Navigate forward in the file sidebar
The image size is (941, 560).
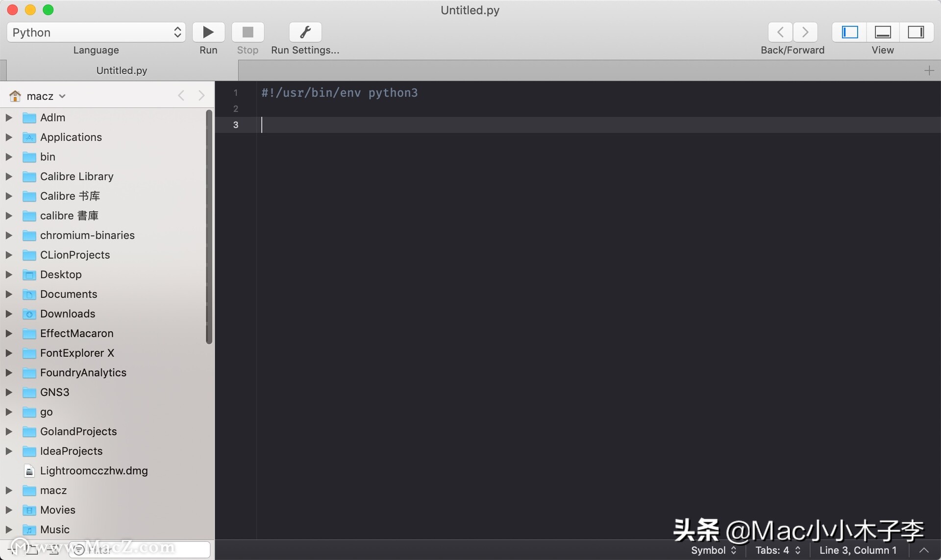[x=201, y=96]
